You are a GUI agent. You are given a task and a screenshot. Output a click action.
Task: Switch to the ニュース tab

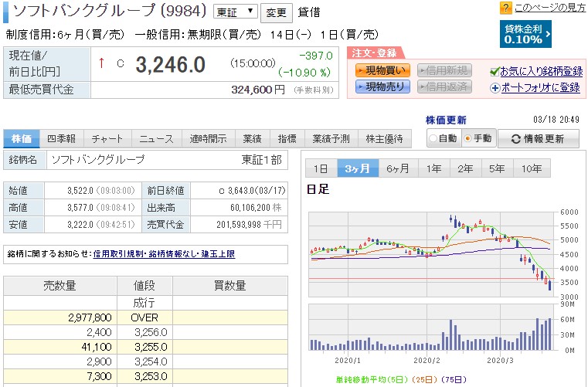[156, 139]
